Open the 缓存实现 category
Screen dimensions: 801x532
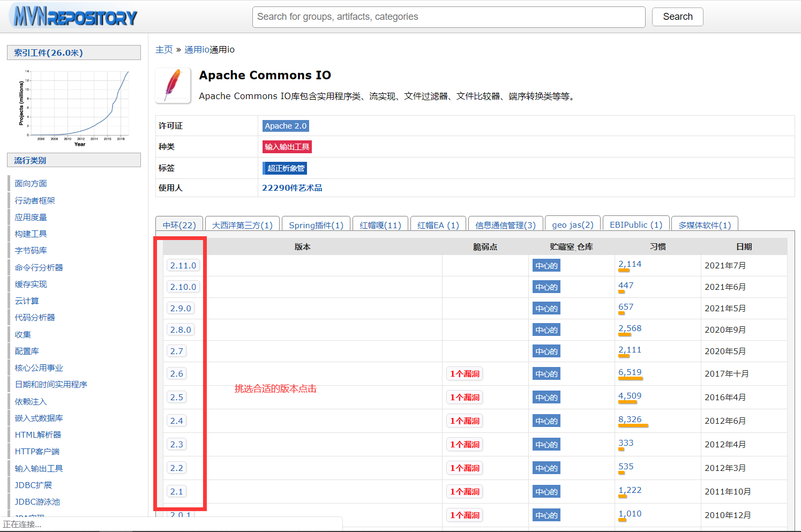pyautogui.click(x=31, y=284)
